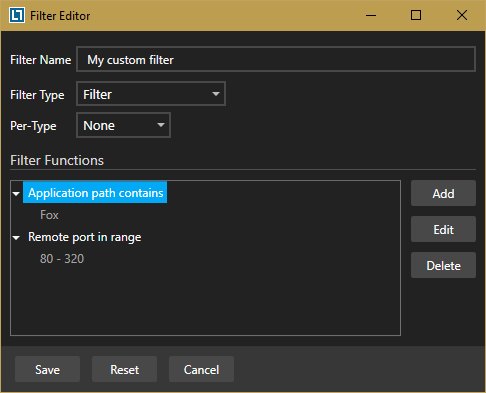Delete the selected filter function
Viewport: 486px width, 393px height.
tap(443, 265)
